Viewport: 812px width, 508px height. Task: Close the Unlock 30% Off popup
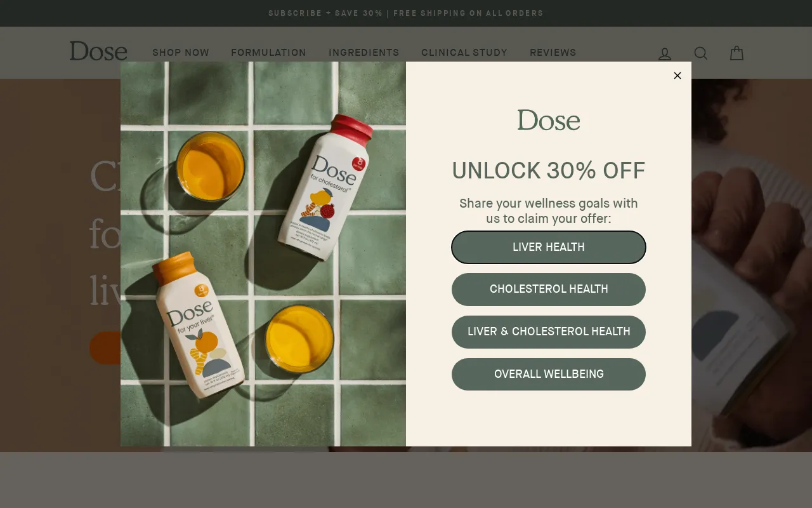coord(678,76)
